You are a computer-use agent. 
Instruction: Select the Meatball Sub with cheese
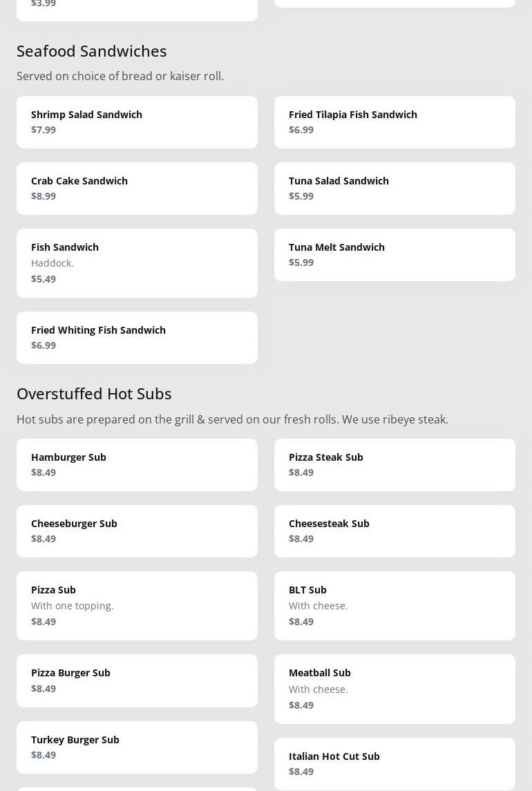pos(395,688)
